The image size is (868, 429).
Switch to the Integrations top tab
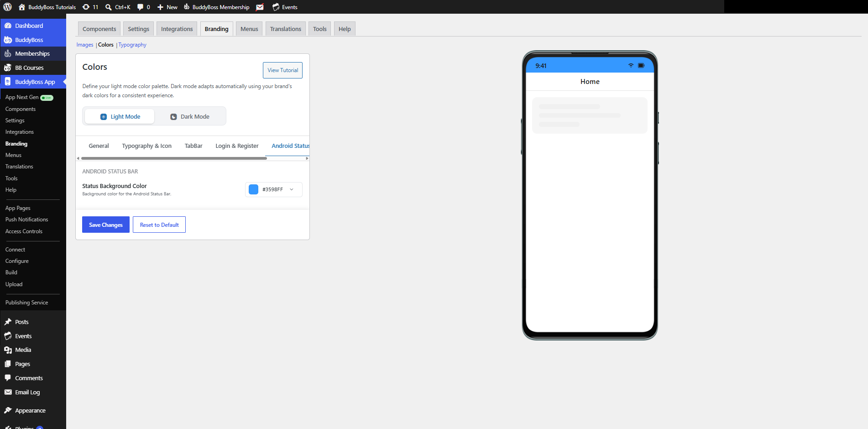pos(177,29)
